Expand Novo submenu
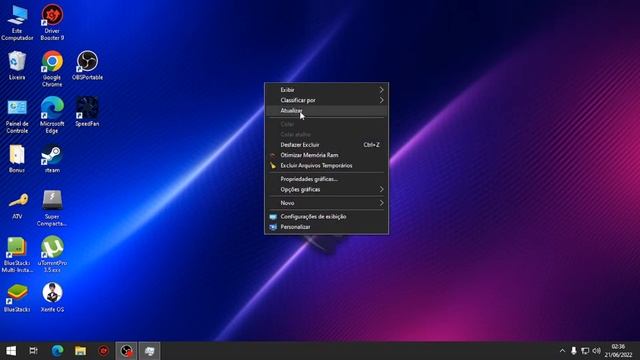This screenshot has height=360, width=640. [x=327, y=203]
